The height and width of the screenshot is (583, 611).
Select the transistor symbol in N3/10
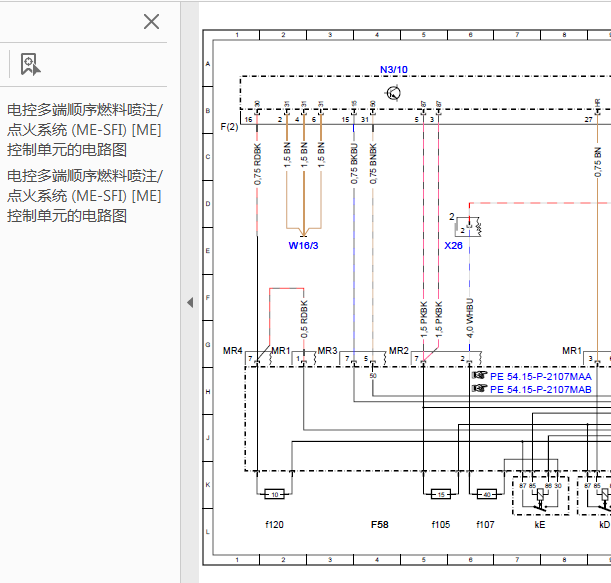(393, 93)
